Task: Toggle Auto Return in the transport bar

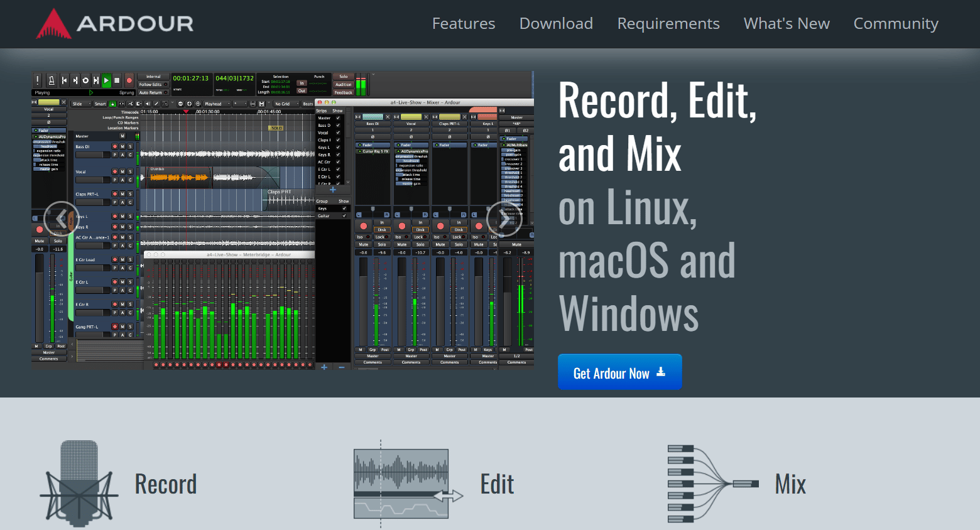Action: [x=153, y=93]
